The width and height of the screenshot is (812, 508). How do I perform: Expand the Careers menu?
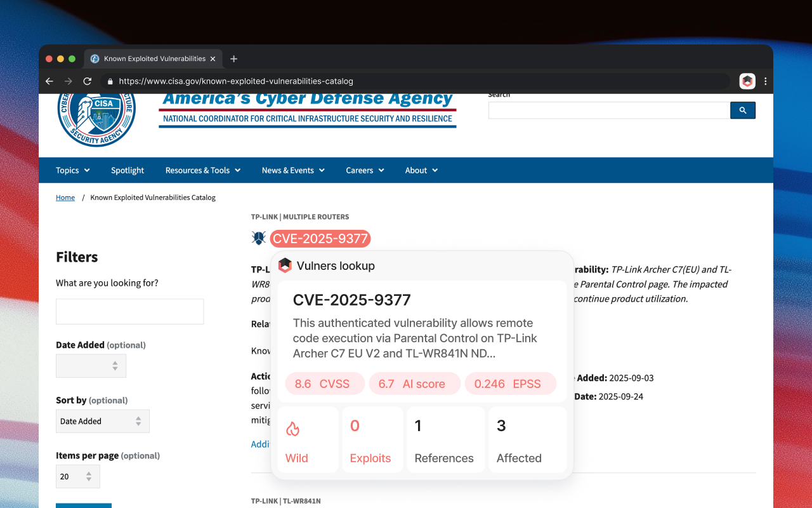pos(365,170)
